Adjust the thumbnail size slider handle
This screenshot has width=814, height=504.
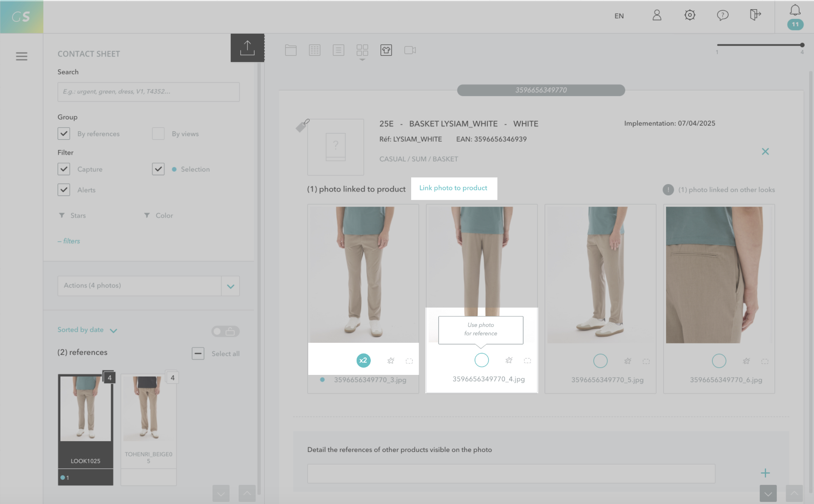click(802, 45)
